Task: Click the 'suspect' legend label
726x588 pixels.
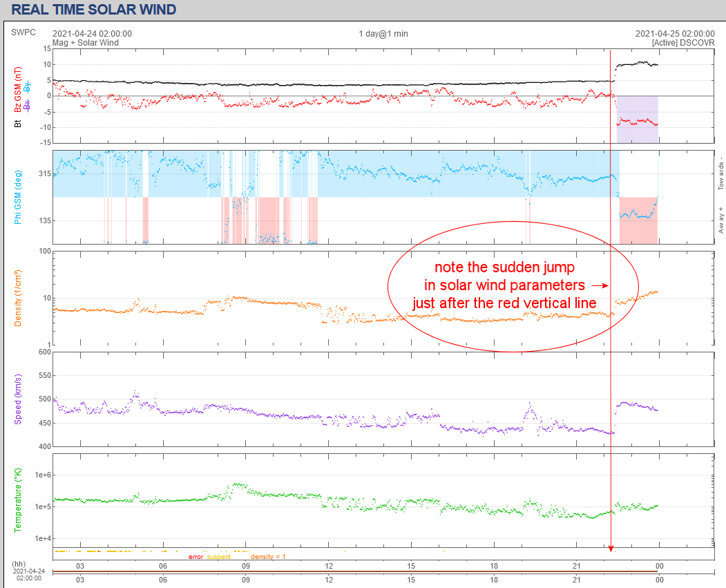Action: [x=219, y=557]
